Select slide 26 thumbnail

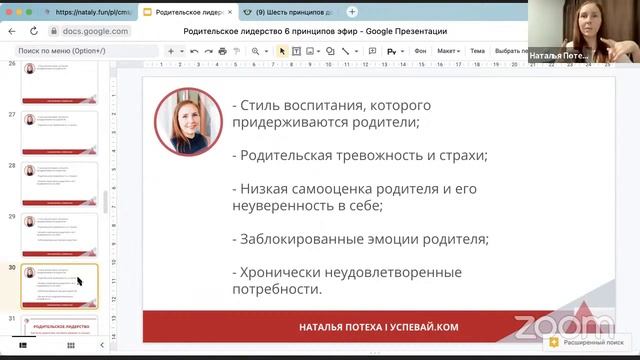tap(60, 82)
